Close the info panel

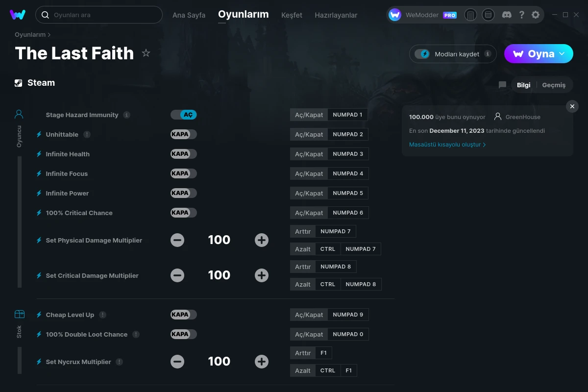click(x=572, y=106)
